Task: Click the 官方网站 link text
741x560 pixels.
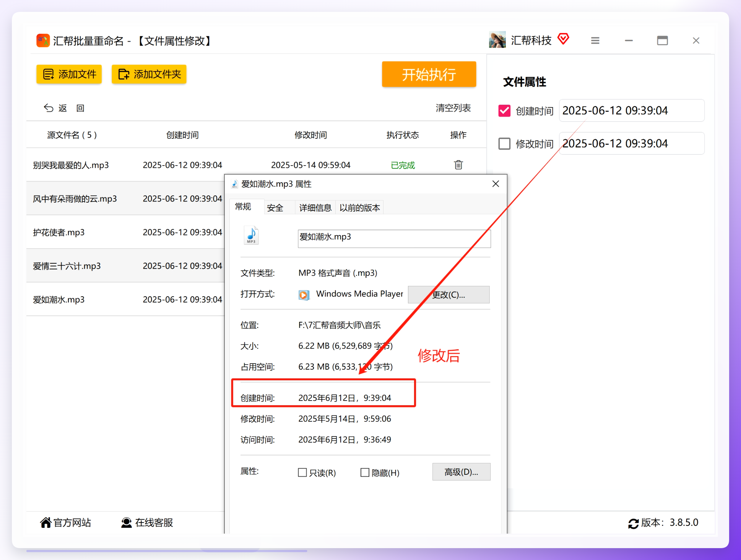Action: (x=72, y=523)
